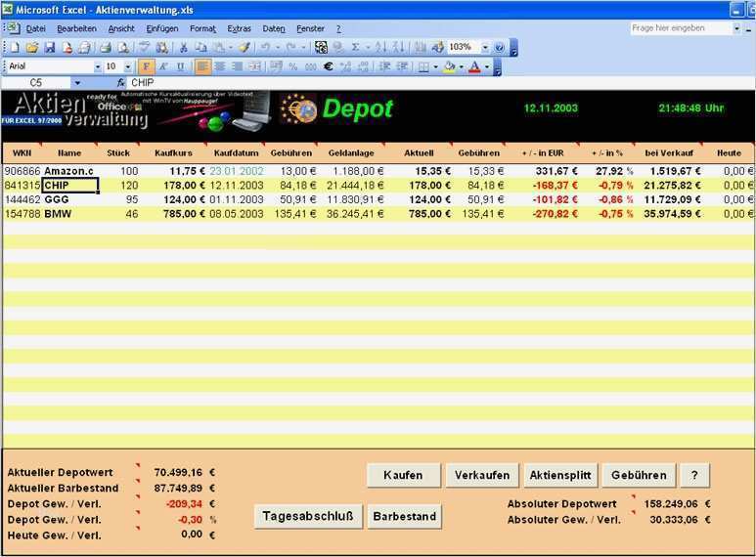This screenshot has height=557, width=756.
Task: Toggle Align Right
Action: (238, 66)
